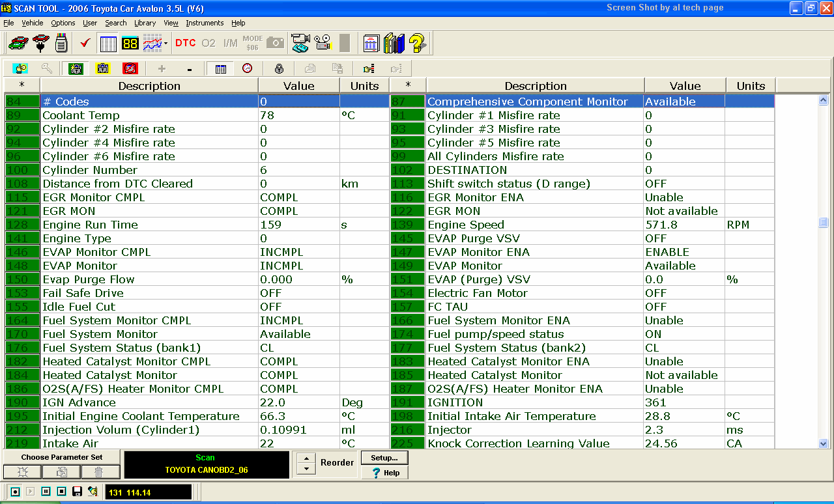Viewport: 834px width, 504px height.
Task: Click the Setup... button
Action: tap(384, 458)
